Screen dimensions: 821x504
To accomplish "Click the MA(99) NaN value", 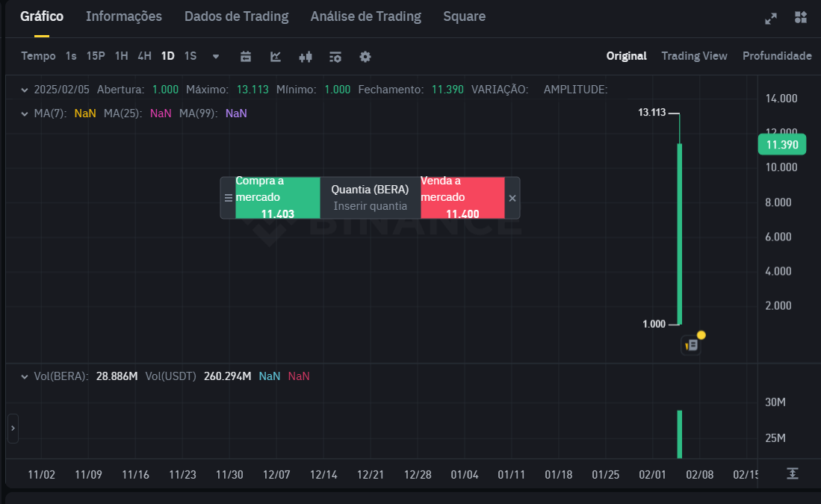I will 236,113.
